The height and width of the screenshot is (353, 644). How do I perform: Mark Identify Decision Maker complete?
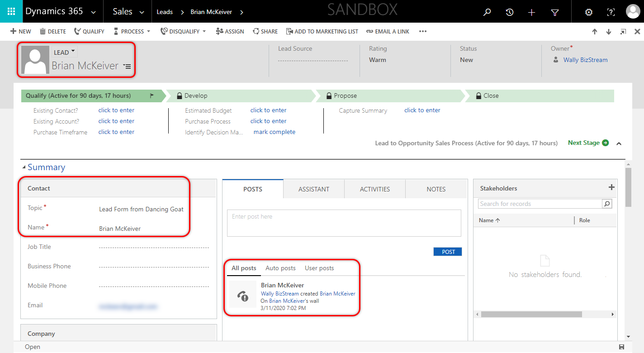[274, 132]
